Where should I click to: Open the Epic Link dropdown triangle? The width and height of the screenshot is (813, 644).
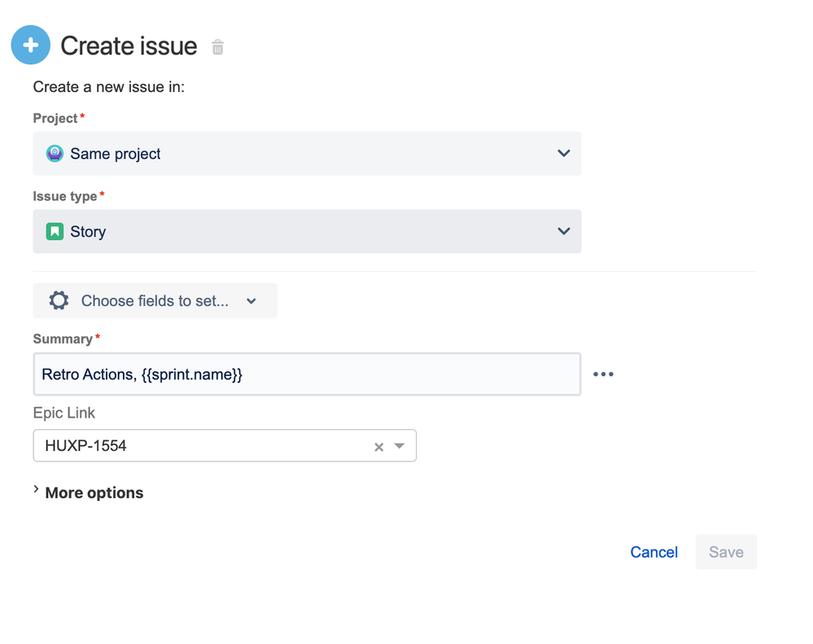point(400,446)
